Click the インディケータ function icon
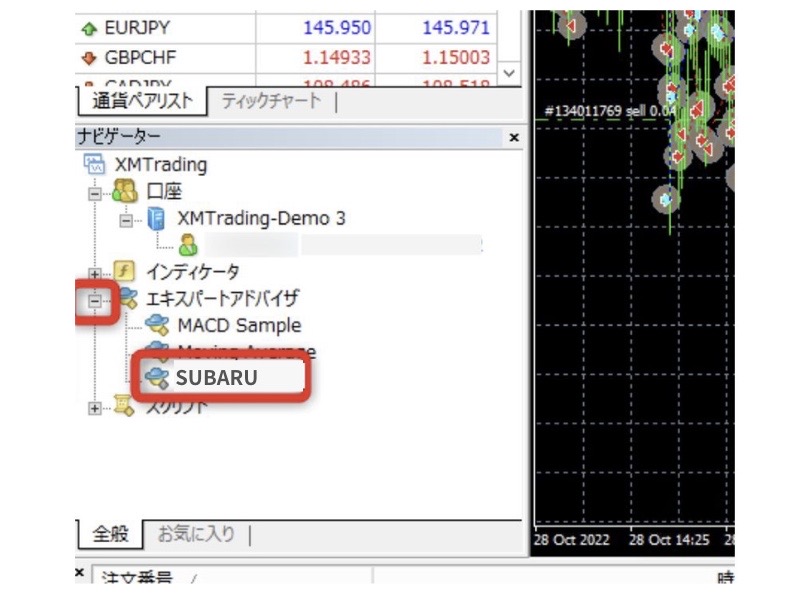 (124, 271)
